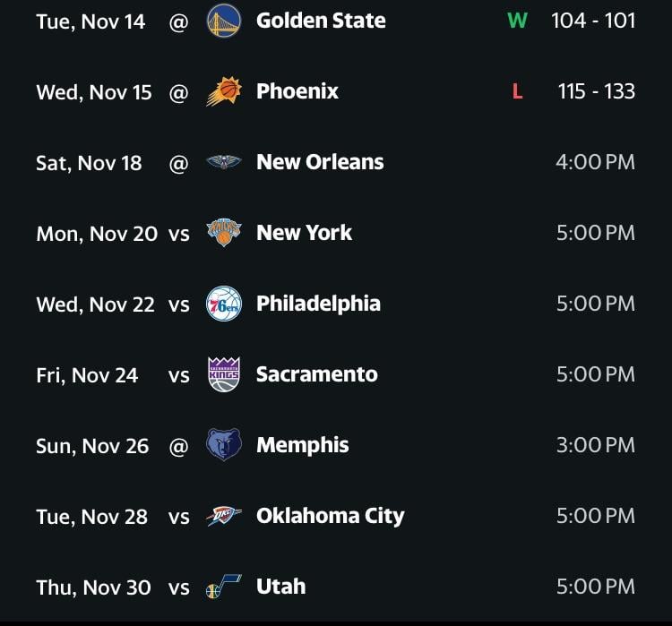672x626 pixels.
Task: View the 115 - 133 game score
Action: point(596,91)
